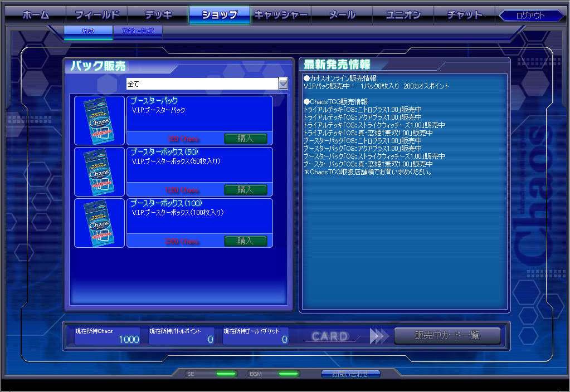Click the price of ブースターボックス(100)
The image size is (570, 392).
tap(181, 241)
